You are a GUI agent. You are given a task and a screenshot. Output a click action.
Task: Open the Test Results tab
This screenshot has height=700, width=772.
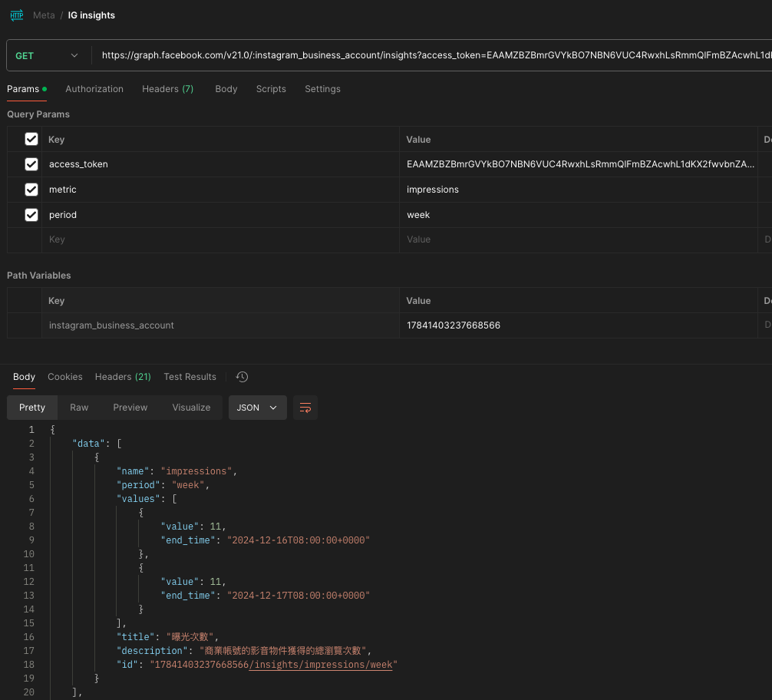[190, 377]
